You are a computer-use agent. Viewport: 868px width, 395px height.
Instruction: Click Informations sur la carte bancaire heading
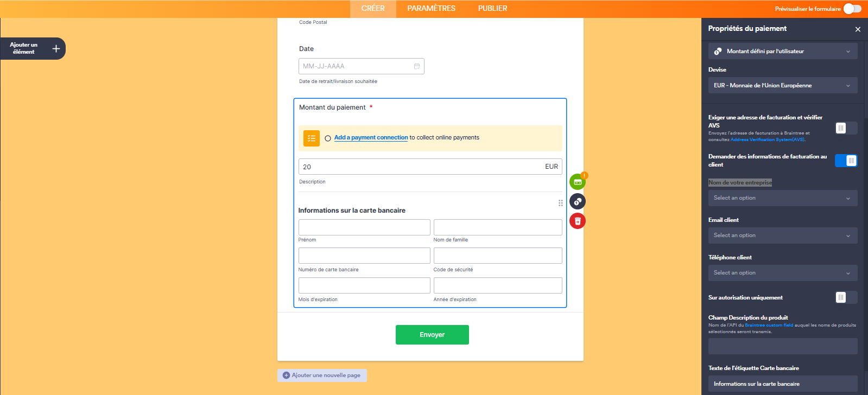[x=352, y=211]
